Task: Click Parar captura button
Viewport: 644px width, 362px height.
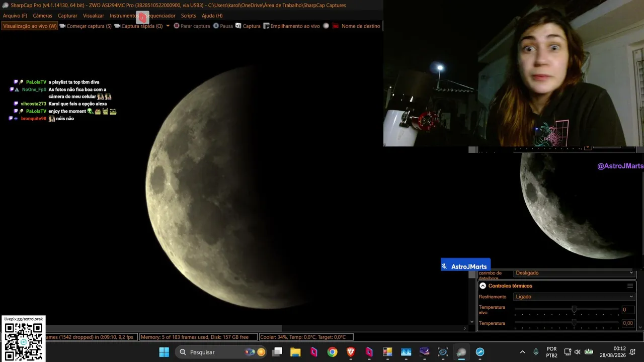Action: [192, 26]
